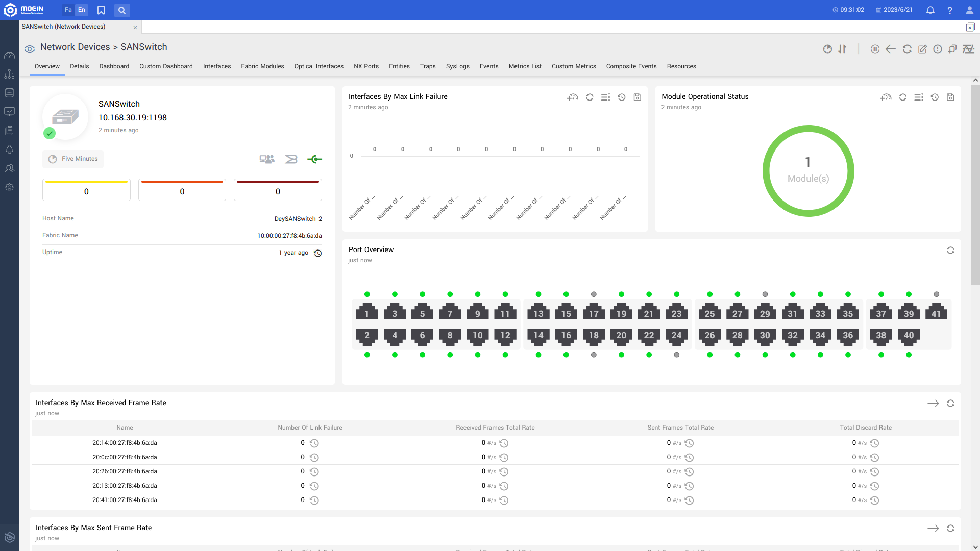The width and height of the screenshot is (980, 551).
Task: Open the Fabric Modules tab
Action: [262, 66]
